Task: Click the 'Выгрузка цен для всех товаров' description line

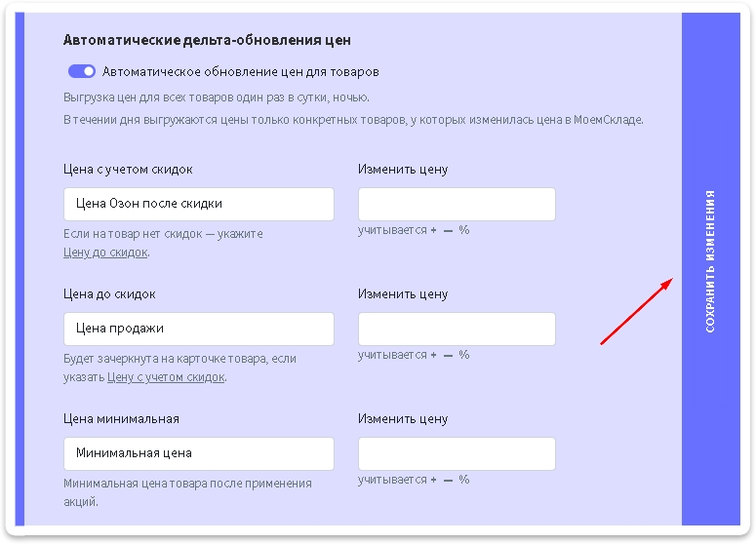Action: [x=217, y=97]
